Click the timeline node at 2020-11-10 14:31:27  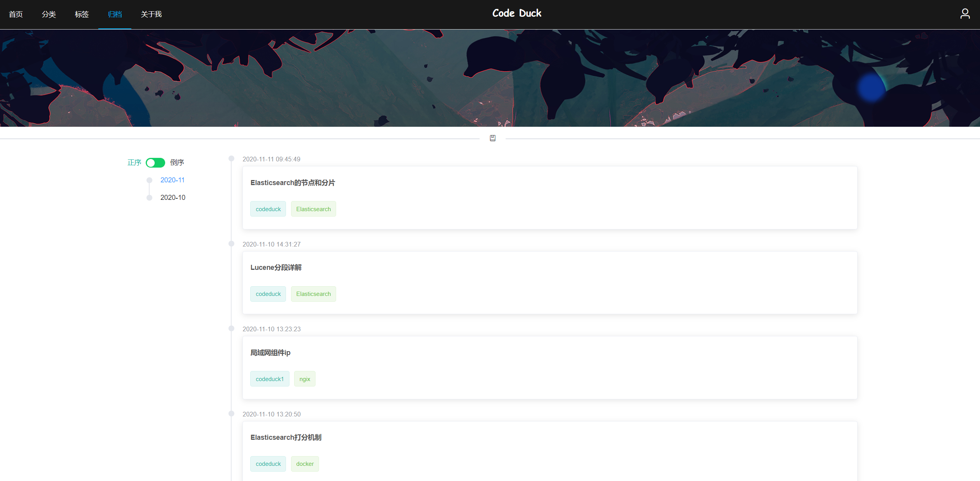click(x=231, y=244)
